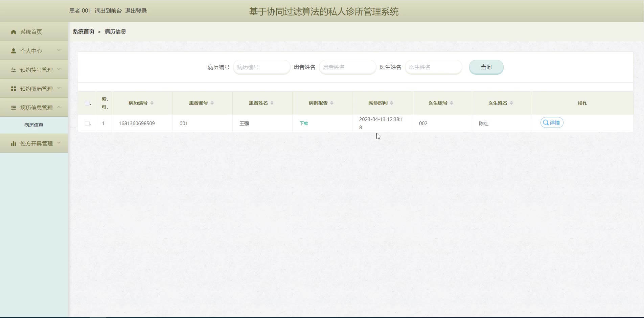Expand the 预约挂号管理 menu chevron

[x=59, y=69]
